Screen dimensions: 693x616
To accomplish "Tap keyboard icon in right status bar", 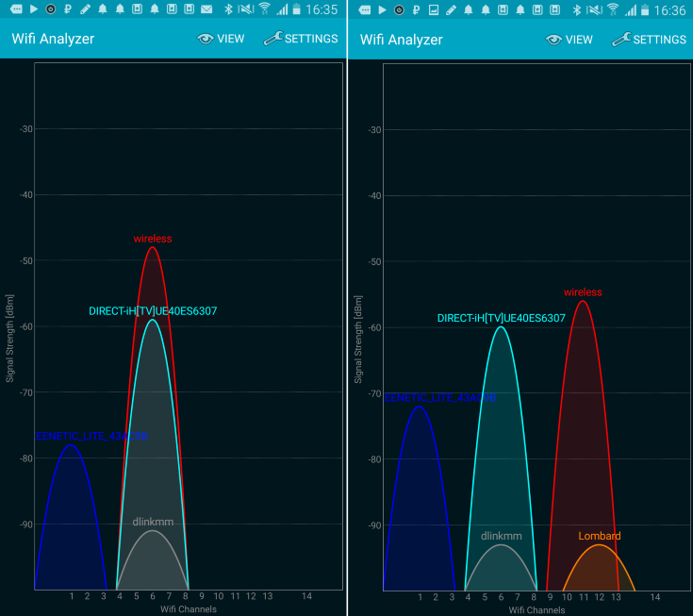I will click(x=365, y=10).
